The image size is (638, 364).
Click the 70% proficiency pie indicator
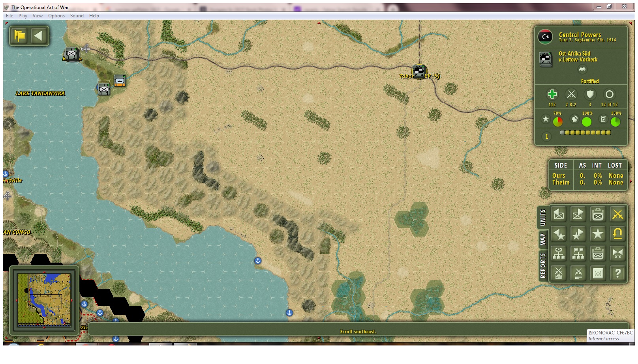(x=557, y=122)
